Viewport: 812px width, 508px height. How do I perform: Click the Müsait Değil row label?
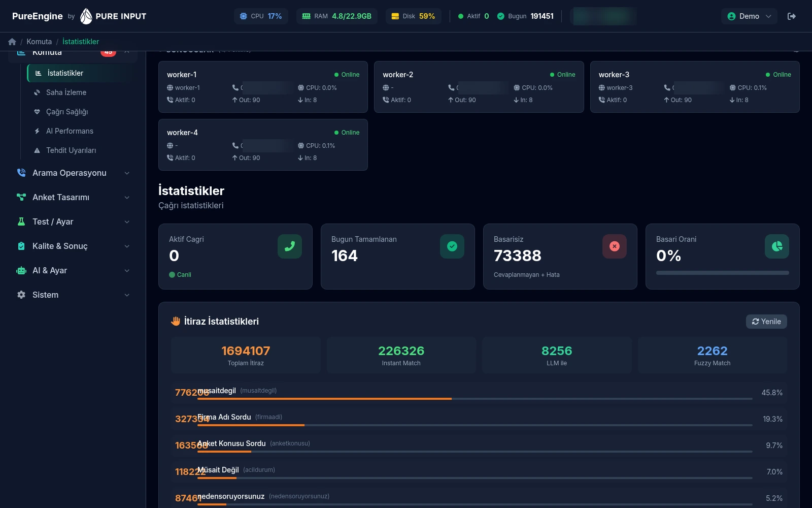[x=218, y=470]
